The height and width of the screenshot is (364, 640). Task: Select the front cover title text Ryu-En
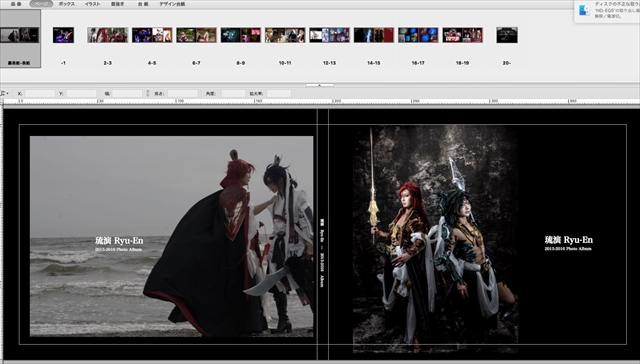pos(569,240)
